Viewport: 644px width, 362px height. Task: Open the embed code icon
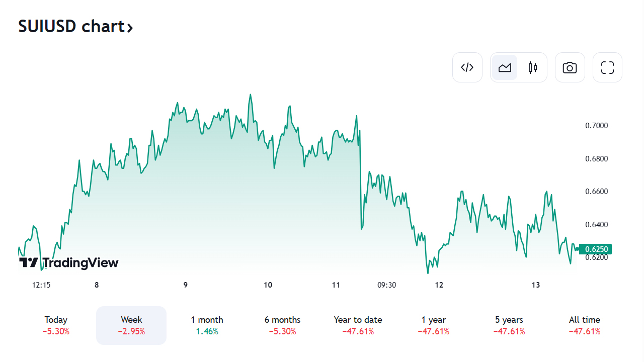(467, 67)
